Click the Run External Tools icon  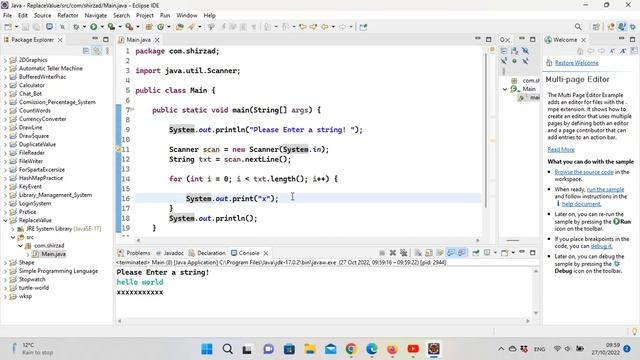click(x=129, y=27)
